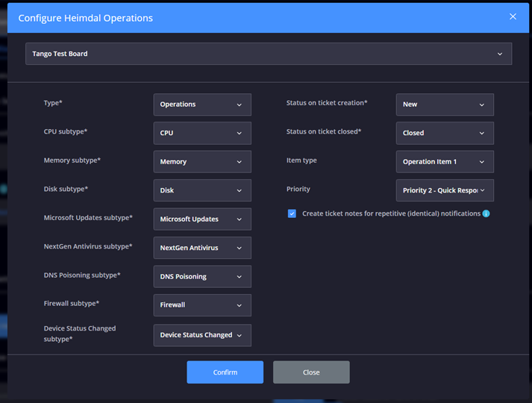Open the Priority dropdown
The height and width of the screenshot is (403, 532).
tap(445, 190)
